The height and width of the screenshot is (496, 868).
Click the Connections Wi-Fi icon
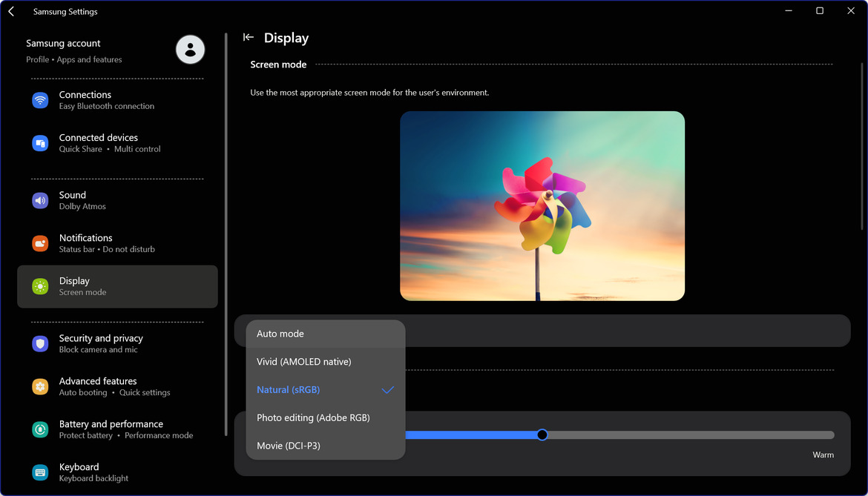tap(40, 100)
